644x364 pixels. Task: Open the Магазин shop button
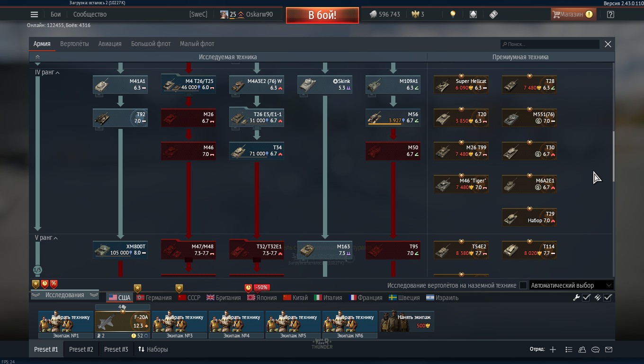click(573, 14)
